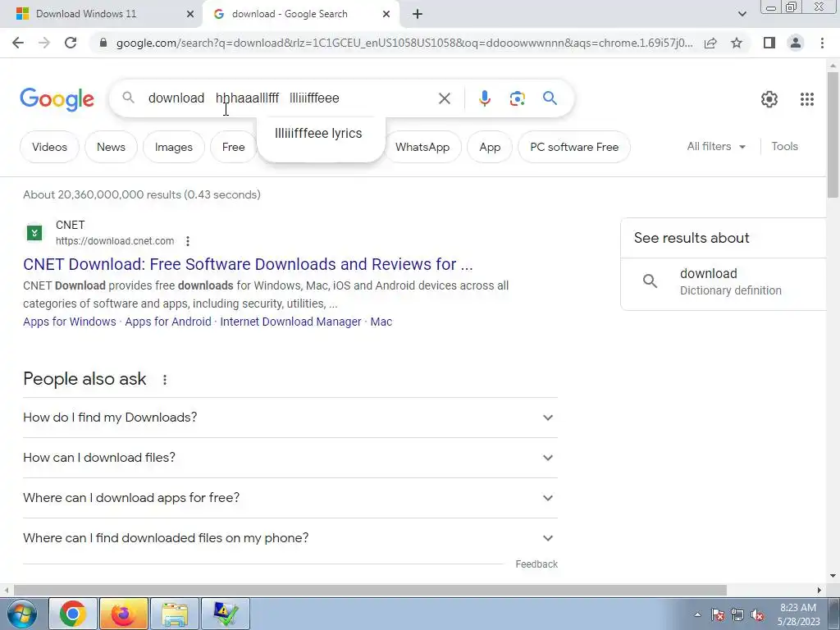Click inside the Google search field
840x630 pixels.
[x=290, y=98]
